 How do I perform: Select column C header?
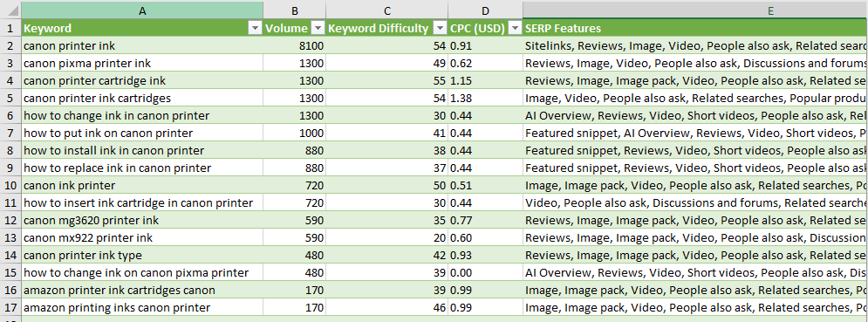click(387, 10)
